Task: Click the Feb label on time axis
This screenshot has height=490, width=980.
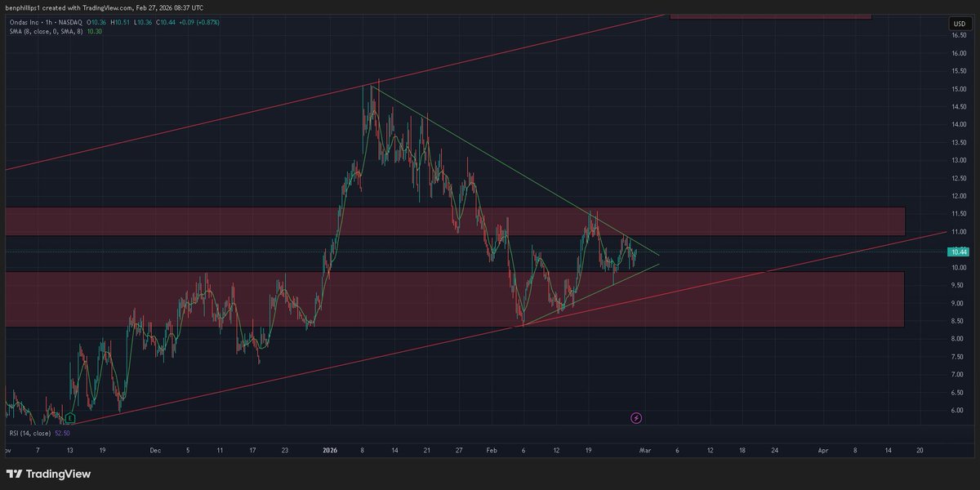Action: 491,449
